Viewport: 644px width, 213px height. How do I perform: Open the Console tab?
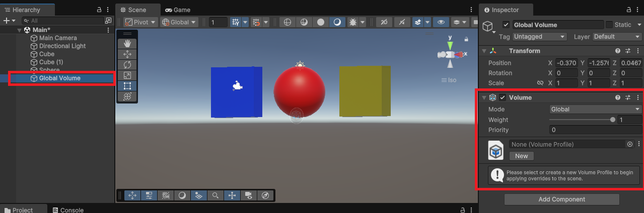[x=68, y=210]
